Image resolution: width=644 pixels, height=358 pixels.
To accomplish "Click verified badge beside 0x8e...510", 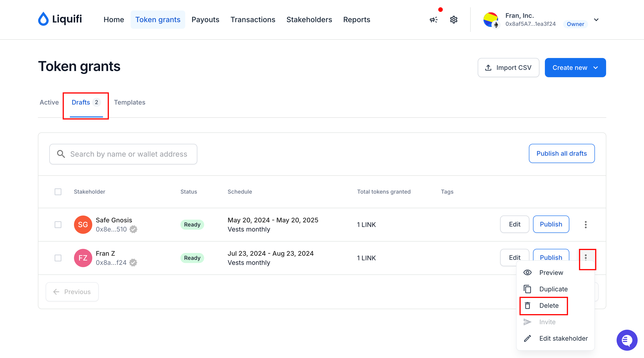I will (134, 229).
